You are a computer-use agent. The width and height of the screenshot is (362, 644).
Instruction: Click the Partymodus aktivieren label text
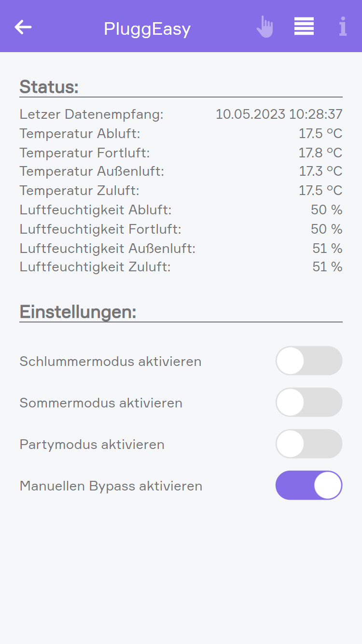coord(92,444)
